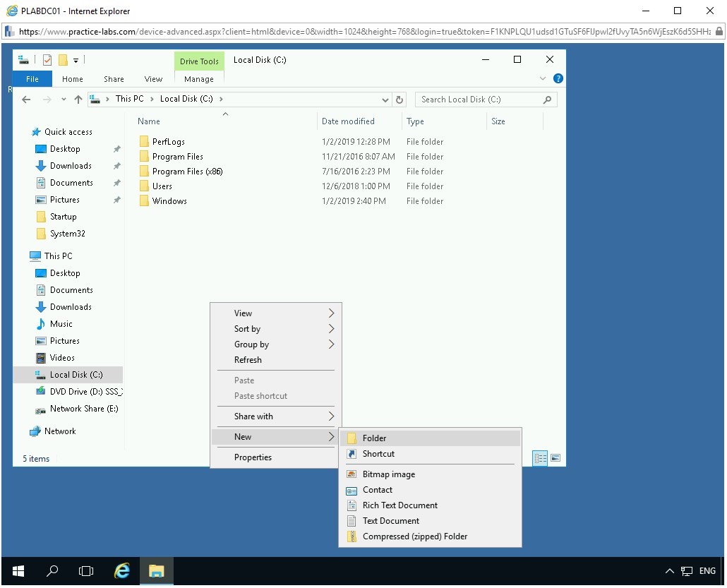Expand the ribbon using the chevron arrow
The height and width of the screenshot is (588, 727).
tap(543, 78)
